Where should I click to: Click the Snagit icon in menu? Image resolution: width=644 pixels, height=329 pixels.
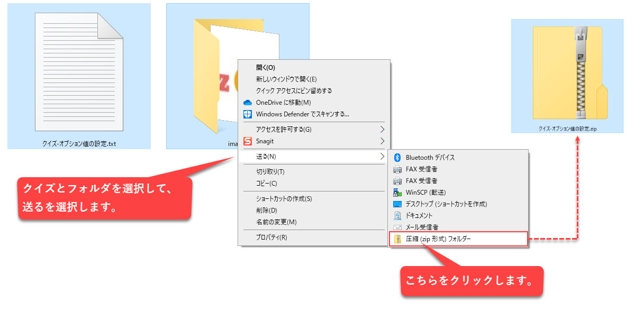click(x=247, y=141)
